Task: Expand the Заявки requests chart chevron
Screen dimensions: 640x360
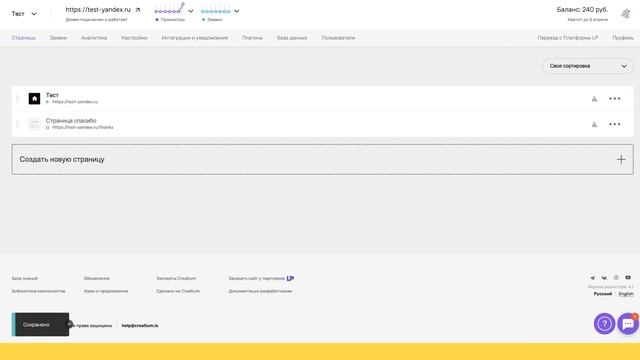Action: pos(236,11)
